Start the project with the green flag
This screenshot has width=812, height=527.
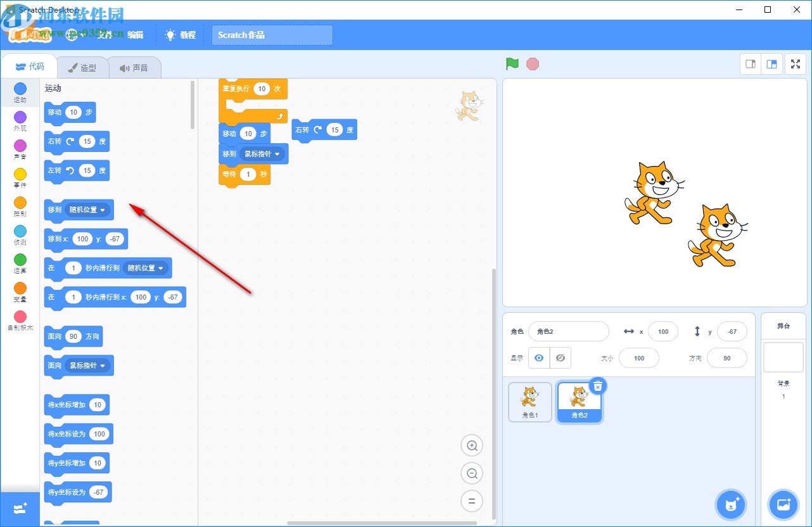tap(512, 63)
